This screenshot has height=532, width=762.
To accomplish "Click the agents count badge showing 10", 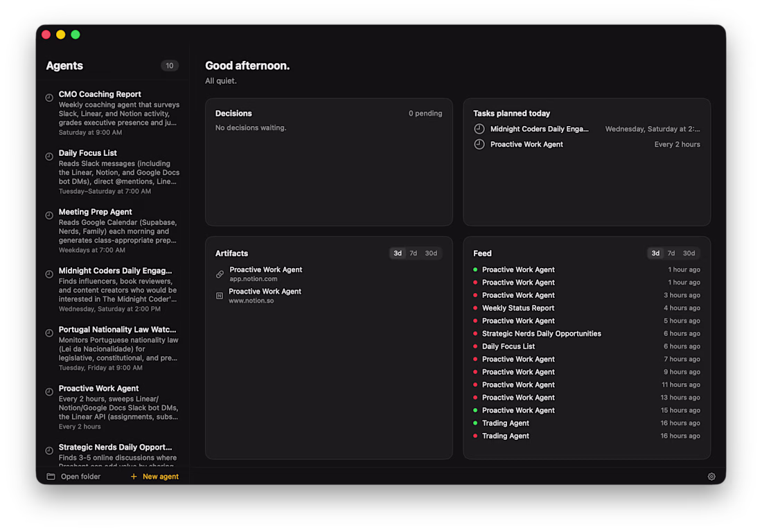I will click(170, 66).
